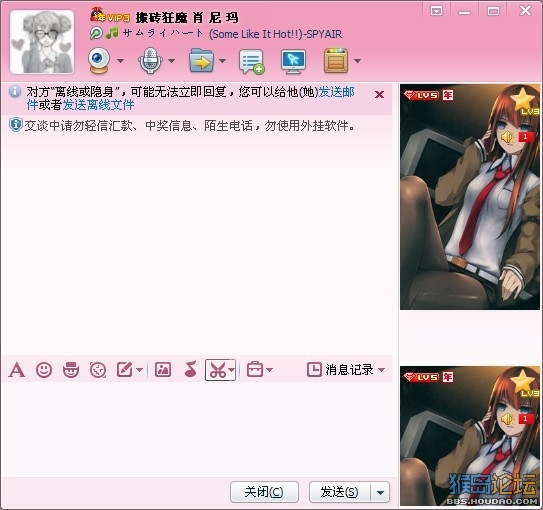The width and height of the screenshot is (543, 510).
Task: Expand briefcase tools dropdown arrow
Action: coord(270,370)
